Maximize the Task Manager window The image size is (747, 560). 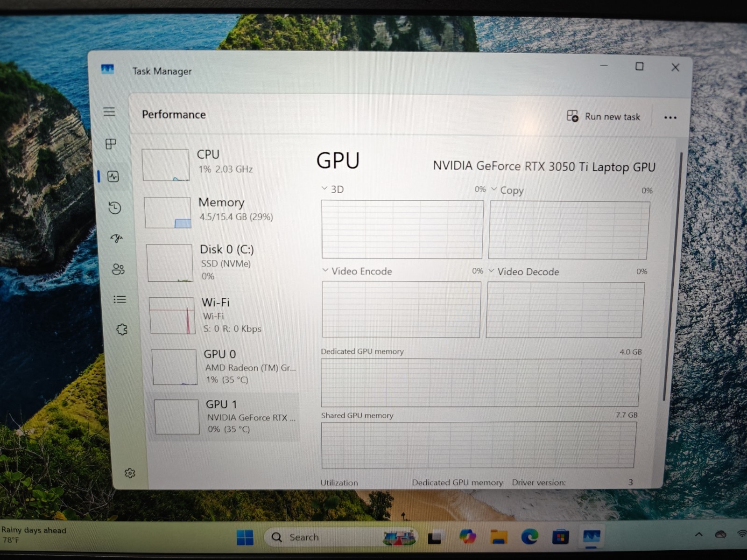click(x=640, y=66)
